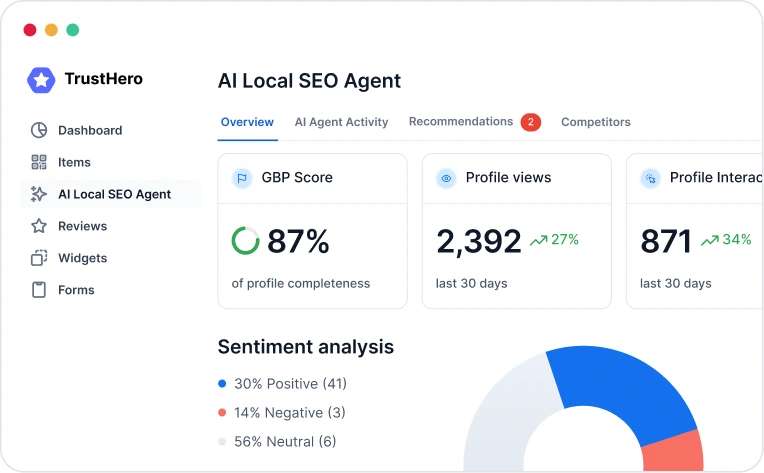Open Reviews in the sidebar

[82, 226]
